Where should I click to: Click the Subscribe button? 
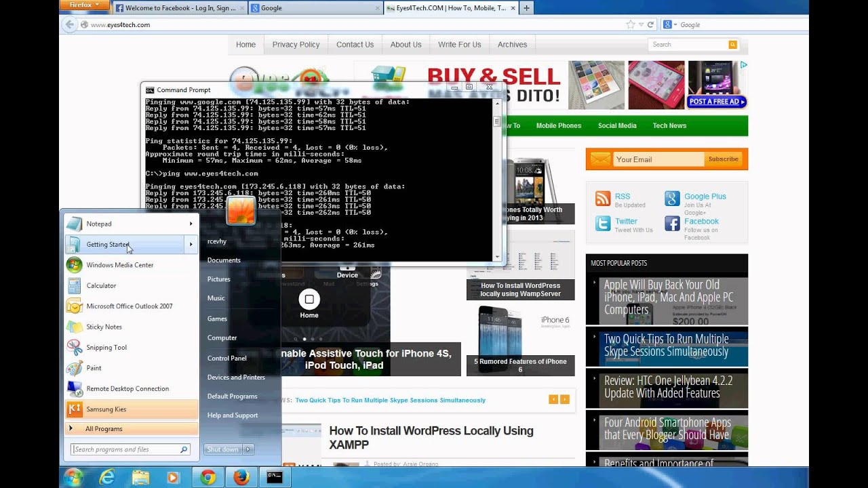pos(723,159)
